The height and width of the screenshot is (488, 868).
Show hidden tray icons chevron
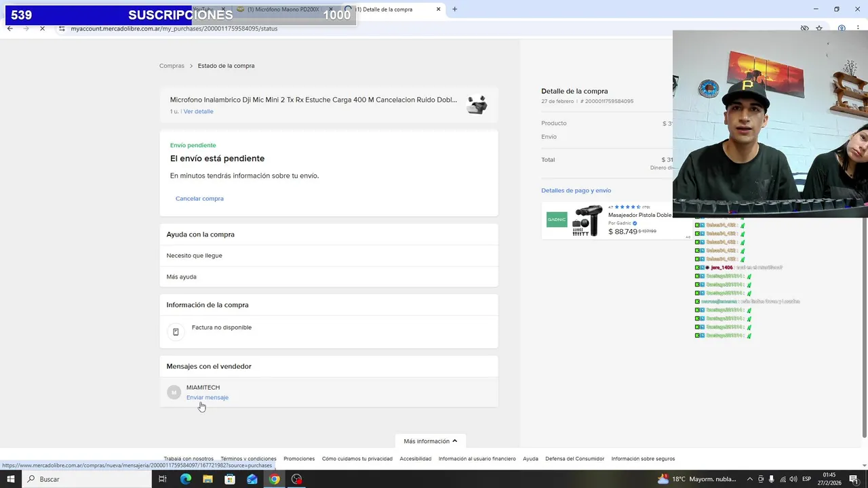tap(750, 479)
